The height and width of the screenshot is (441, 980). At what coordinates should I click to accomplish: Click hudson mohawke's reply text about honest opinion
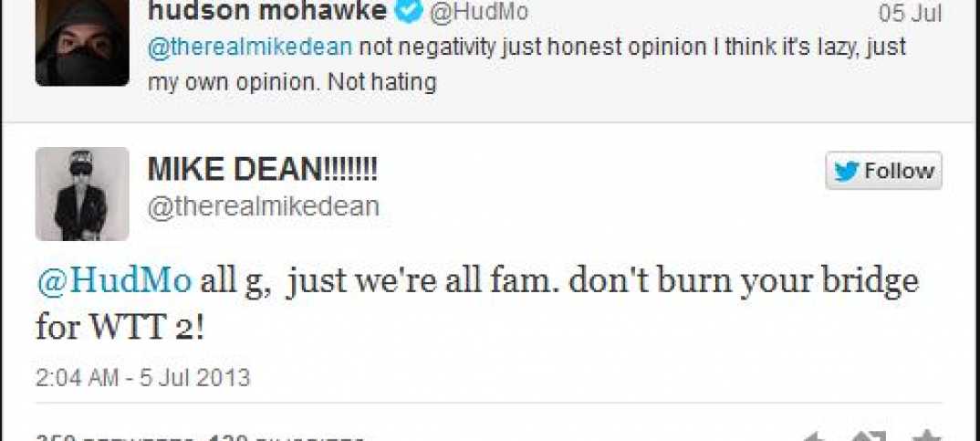[x=526, y=65]
